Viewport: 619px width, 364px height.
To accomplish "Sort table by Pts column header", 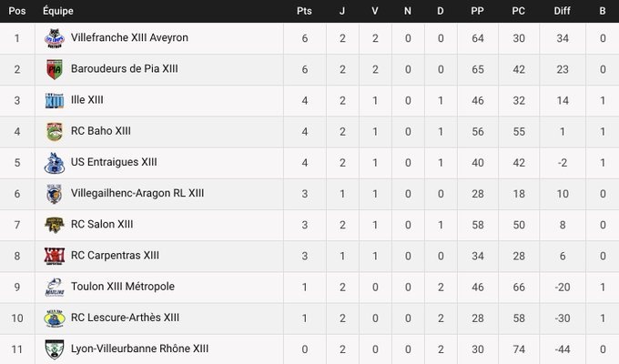I will [x=304, y=11].
